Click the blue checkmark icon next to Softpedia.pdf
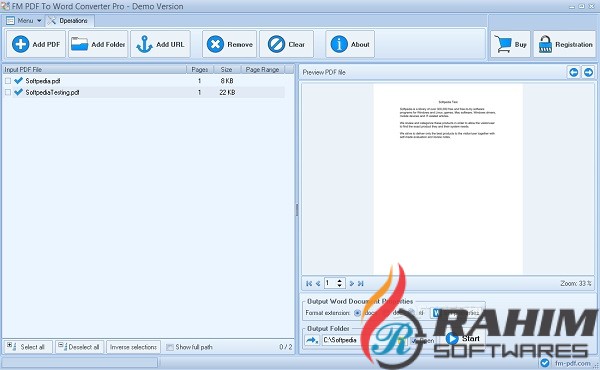The height and width of the screenshot is (370, 600). click(x=18, y=81)
